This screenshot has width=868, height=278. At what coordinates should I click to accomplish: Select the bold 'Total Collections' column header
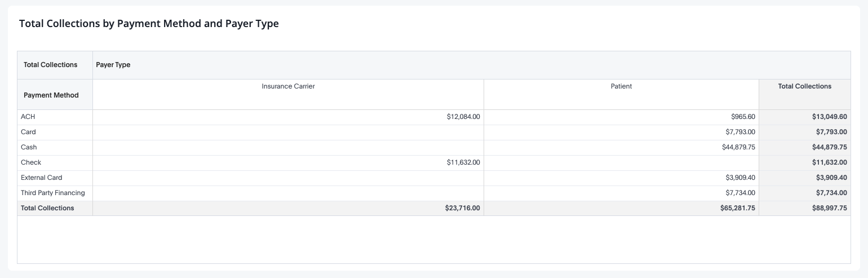click(804, 86)
